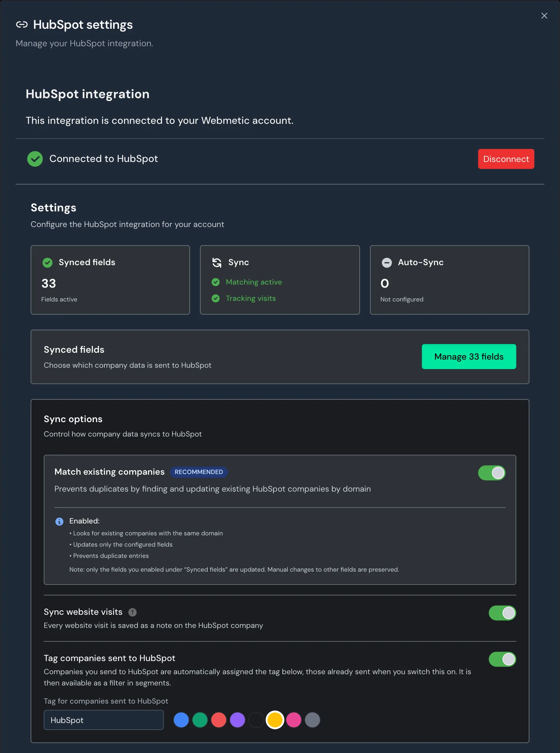Choose the purple tag color
This screenshot has width=560, height=753.
click(238, 720)
